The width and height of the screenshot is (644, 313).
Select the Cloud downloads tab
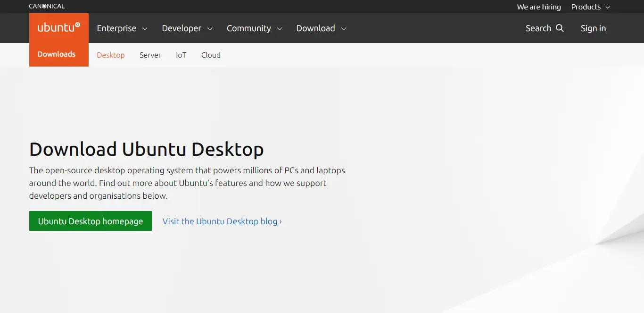pyautogui.click(x=211, y=55)
